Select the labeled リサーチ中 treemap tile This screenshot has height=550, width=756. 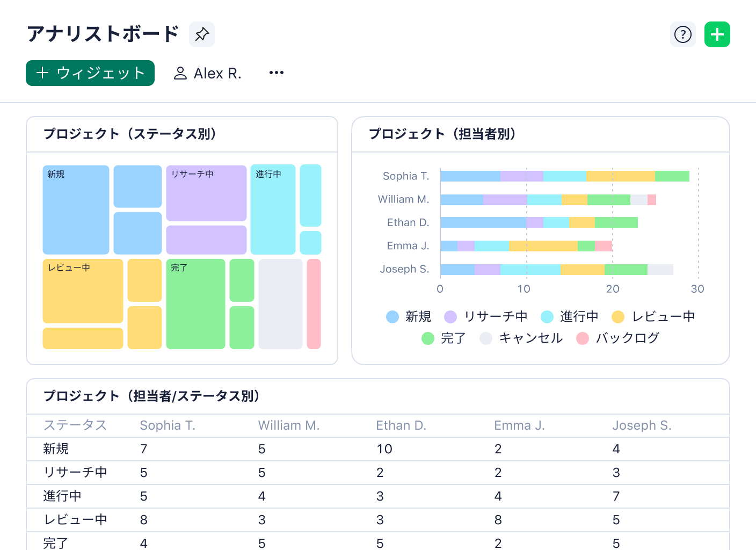(206, 193)
